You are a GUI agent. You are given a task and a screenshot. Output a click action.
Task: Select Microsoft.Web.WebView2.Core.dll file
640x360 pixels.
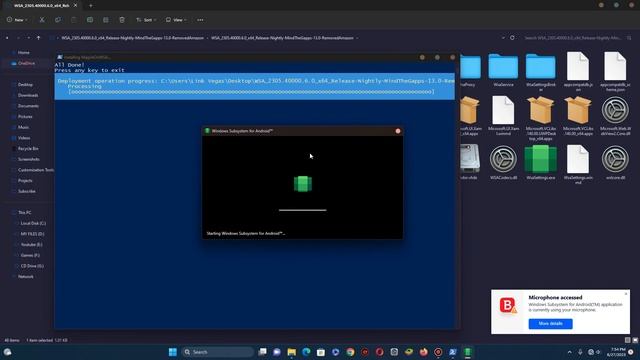615,116
